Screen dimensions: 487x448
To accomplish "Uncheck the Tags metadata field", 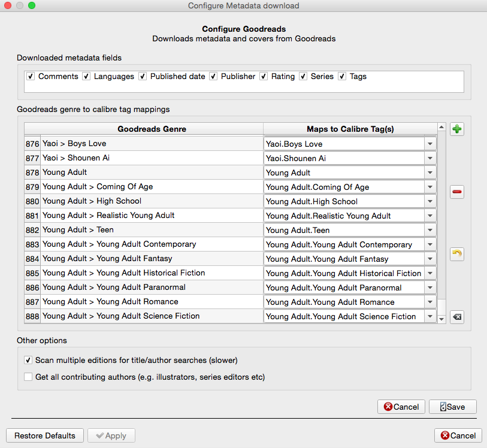I will (x=342, y=77).
